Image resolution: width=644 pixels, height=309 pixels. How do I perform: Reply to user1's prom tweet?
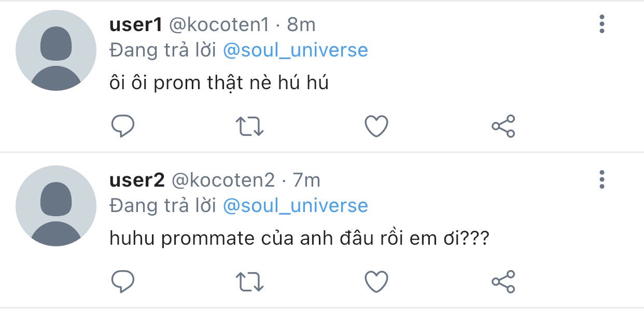[x=123, y=126]
